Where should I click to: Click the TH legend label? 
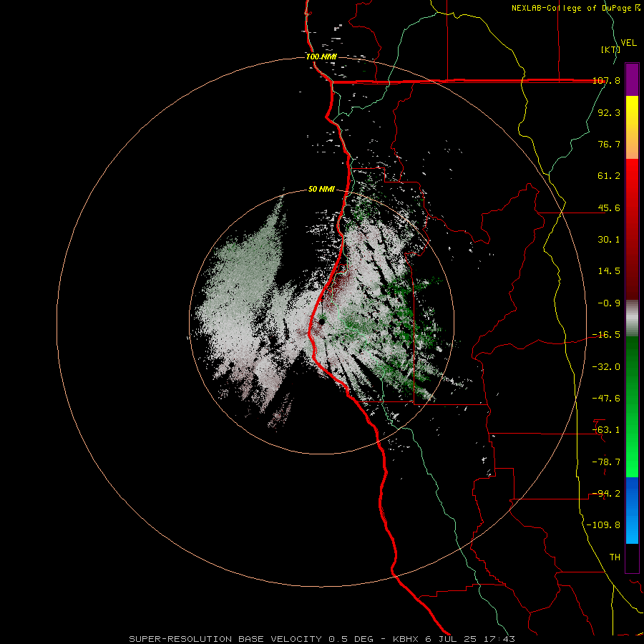pos(615,557)
